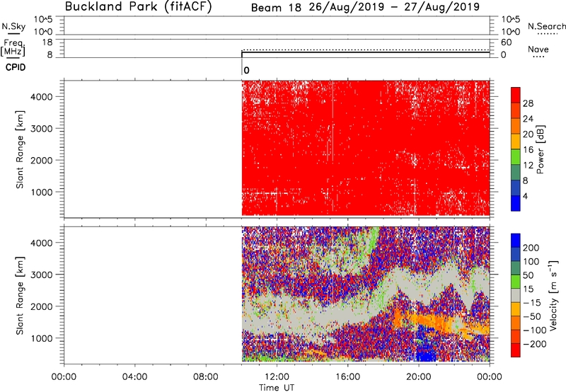This screenshot has width=566, height=392.
Task: Click the blue 200 m/s velocity colorbar segment
Action: [x=516, y=241]
